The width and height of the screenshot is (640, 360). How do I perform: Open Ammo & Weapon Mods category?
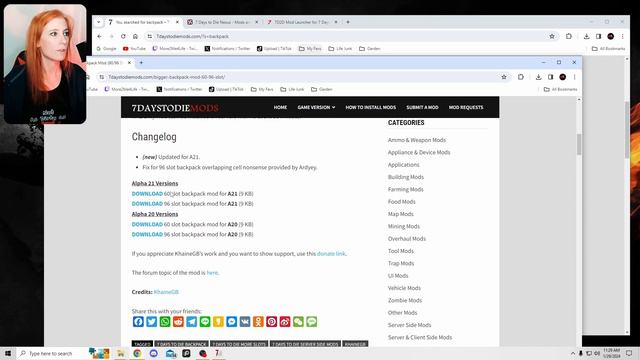(x=417, y=140)
